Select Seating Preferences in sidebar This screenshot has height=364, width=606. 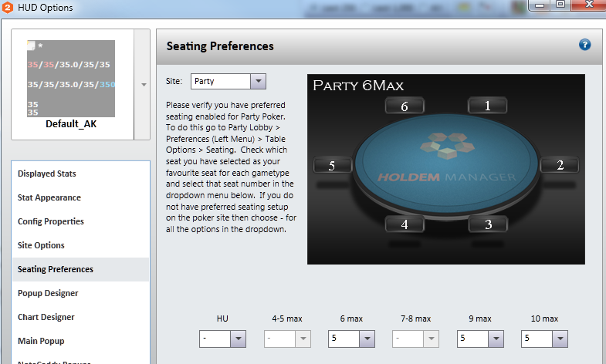(x=81, y=269)
